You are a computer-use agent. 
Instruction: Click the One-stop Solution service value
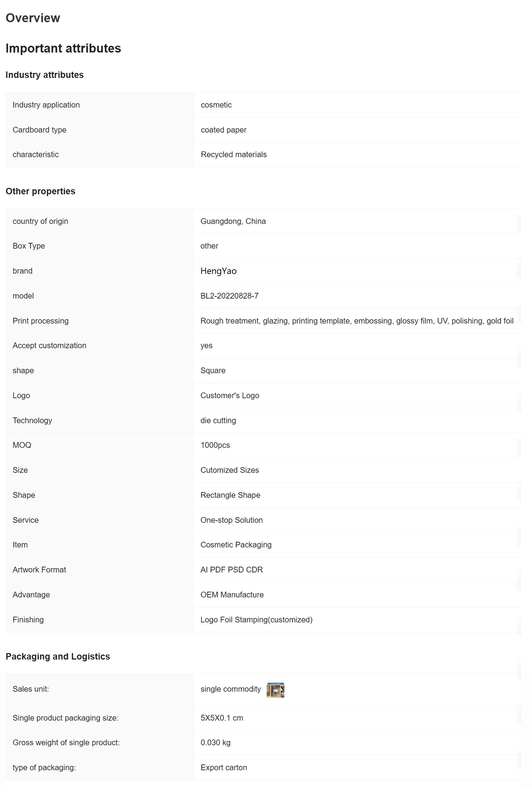[x=232, y=520]
